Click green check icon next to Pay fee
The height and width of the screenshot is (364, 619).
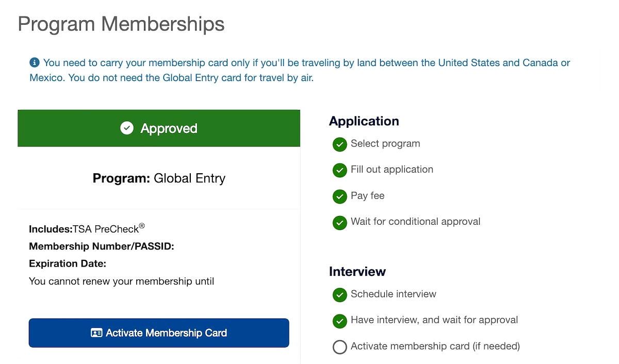339,196
